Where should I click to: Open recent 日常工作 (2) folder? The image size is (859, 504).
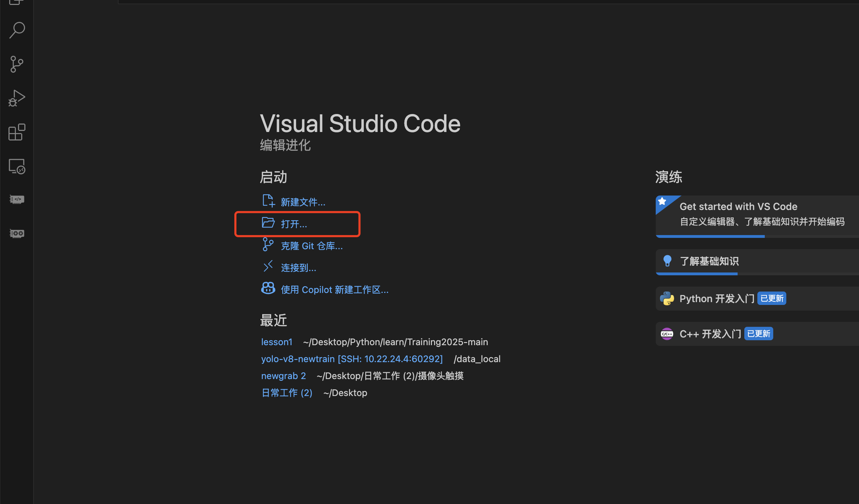tap(287, 393)
